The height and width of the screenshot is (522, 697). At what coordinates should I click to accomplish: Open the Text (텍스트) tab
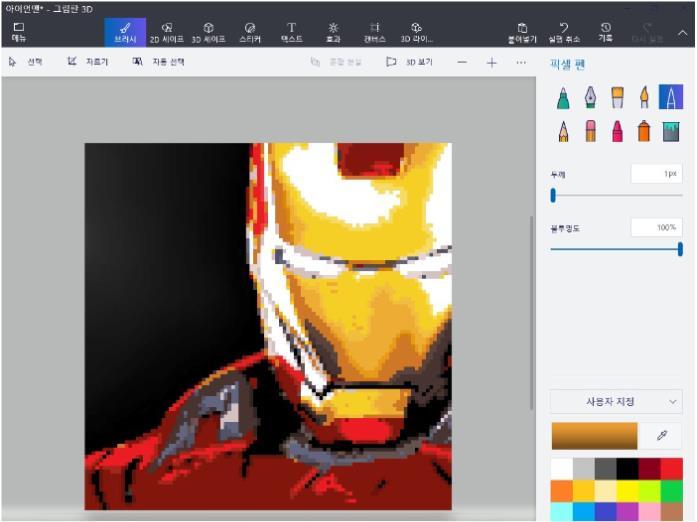(x=292, y=32)
